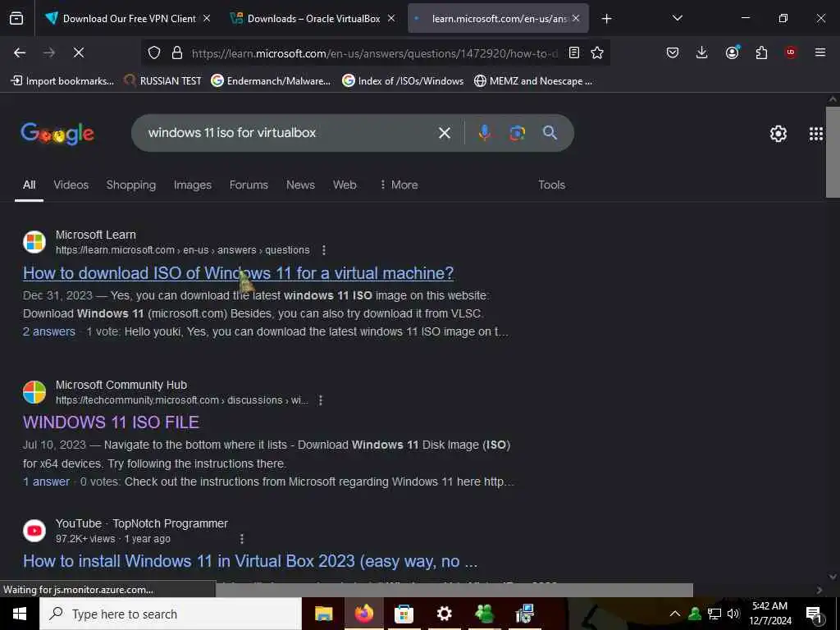Open Google quick settings gear
The image size is (840, 630).
pyautogui.click(x=778, y=134)
